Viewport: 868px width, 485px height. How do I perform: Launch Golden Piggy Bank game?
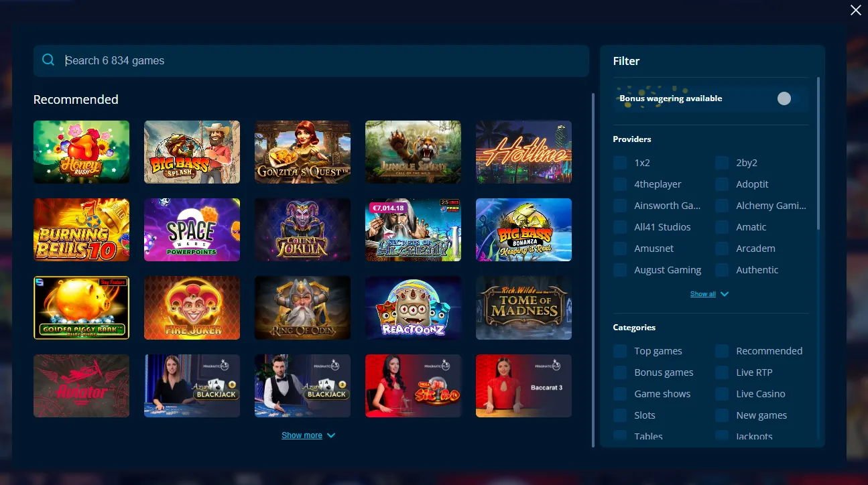click(81, 308)
